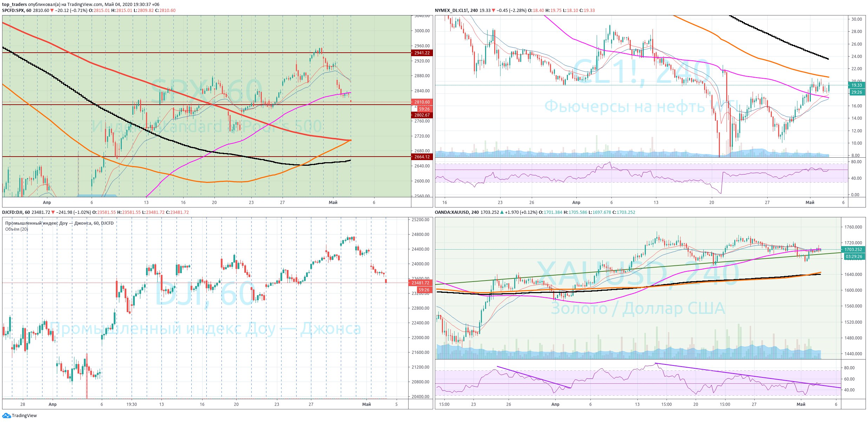Click the 19.33 oil price label
The height and width of the screenshot is (422, 868).
click(857, 85)
